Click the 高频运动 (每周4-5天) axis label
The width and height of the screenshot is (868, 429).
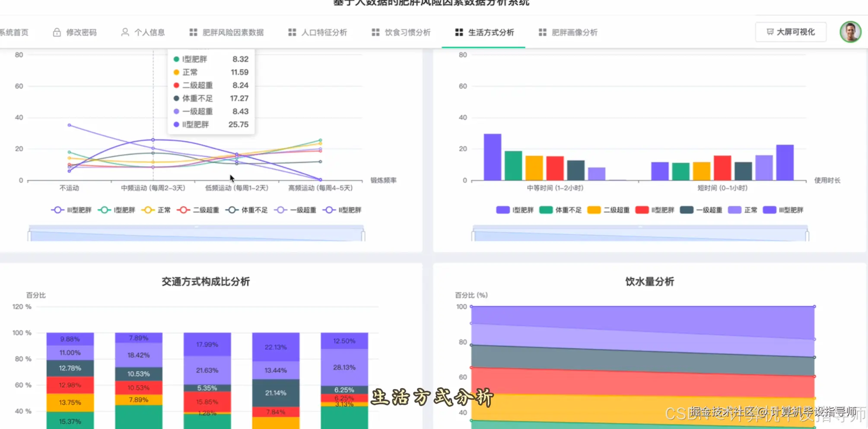(x=320, y=188)
